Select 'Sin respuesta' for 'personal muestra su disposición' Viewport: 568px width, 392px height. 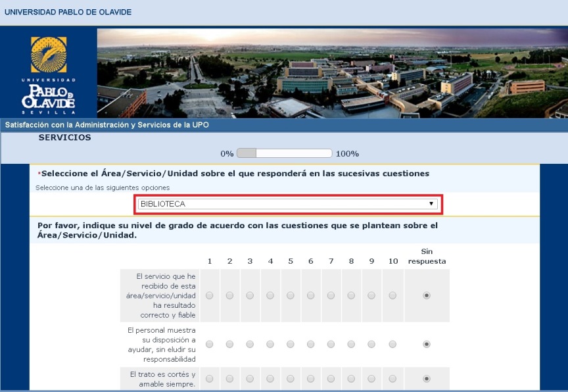pyautogui.click(x=427, y=344)
